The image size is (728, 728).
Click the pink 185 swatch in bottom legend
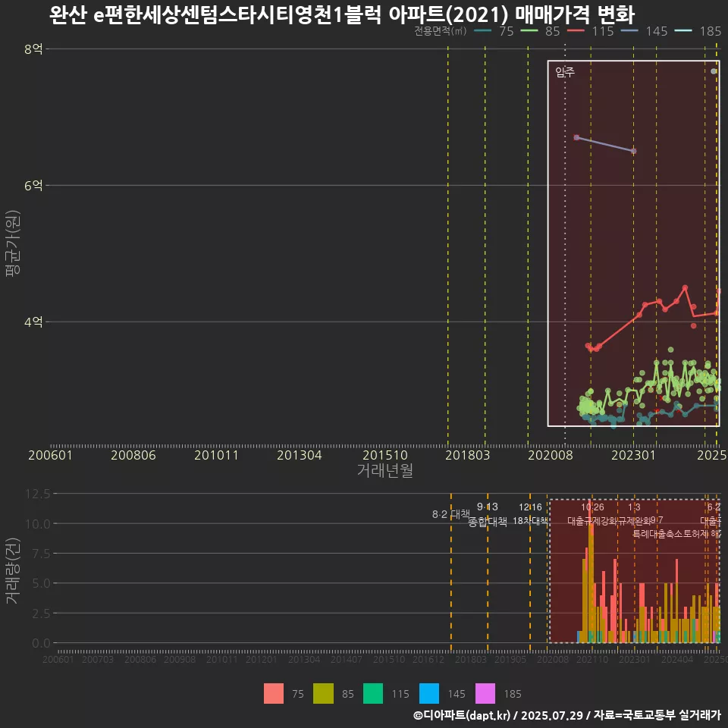[x=485, y=694]
